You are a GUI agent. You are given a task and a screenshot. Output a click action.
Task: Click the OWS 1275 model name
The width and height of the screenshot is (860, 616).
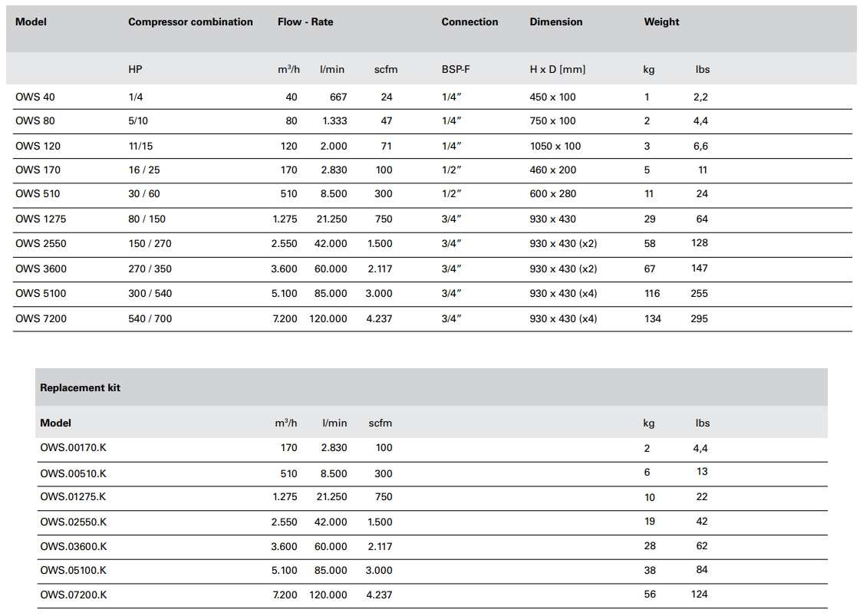click(x=41, y=219)
